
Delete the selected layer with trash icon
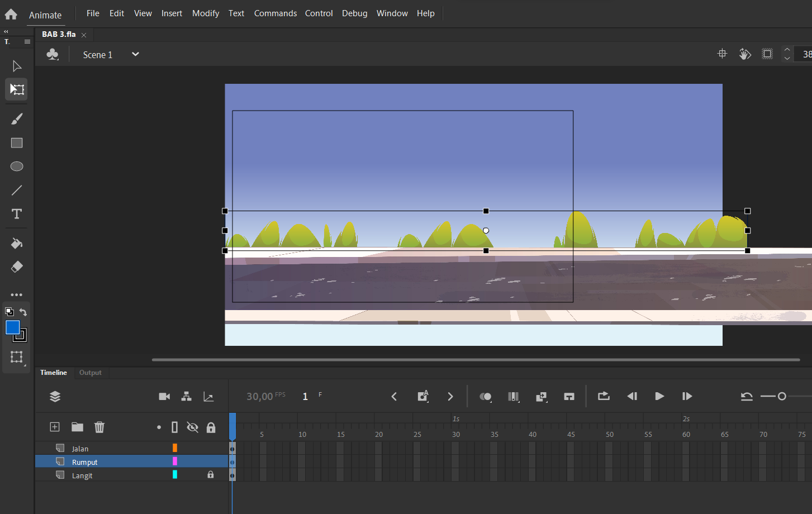(99, 427)
